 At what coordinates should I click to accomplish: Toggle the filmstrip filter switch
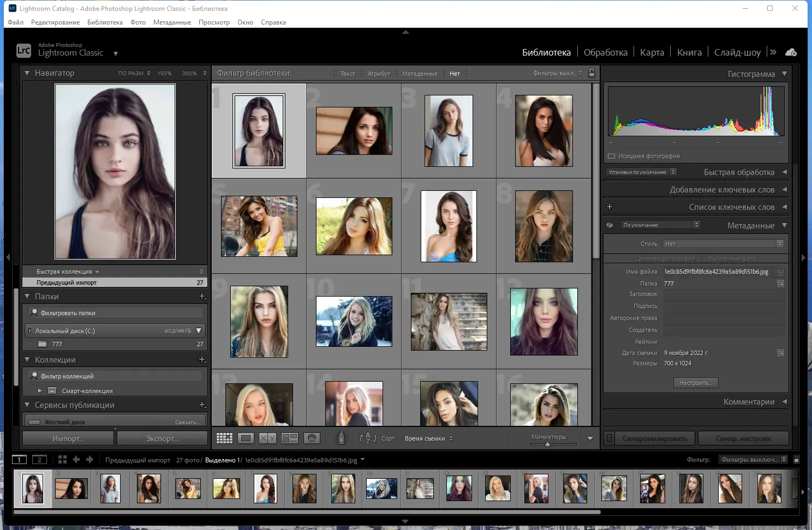(796, 460)
